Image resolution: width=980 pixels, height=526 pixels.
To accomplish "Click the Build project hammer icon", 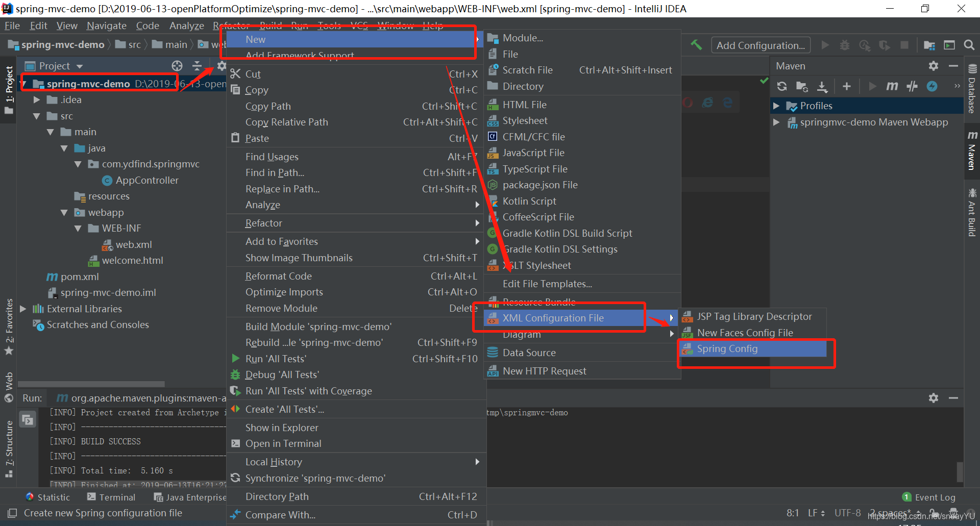I will point(696,45).
